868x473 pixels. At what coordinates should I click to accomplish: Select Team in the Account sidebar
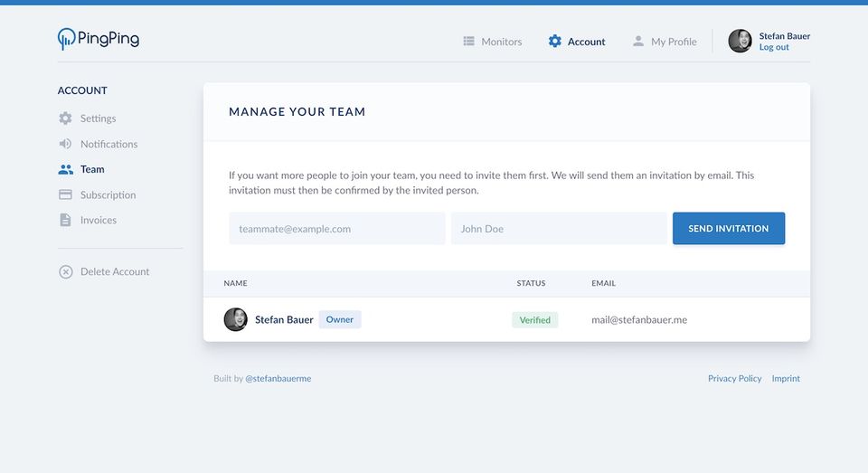pos(81,169)
